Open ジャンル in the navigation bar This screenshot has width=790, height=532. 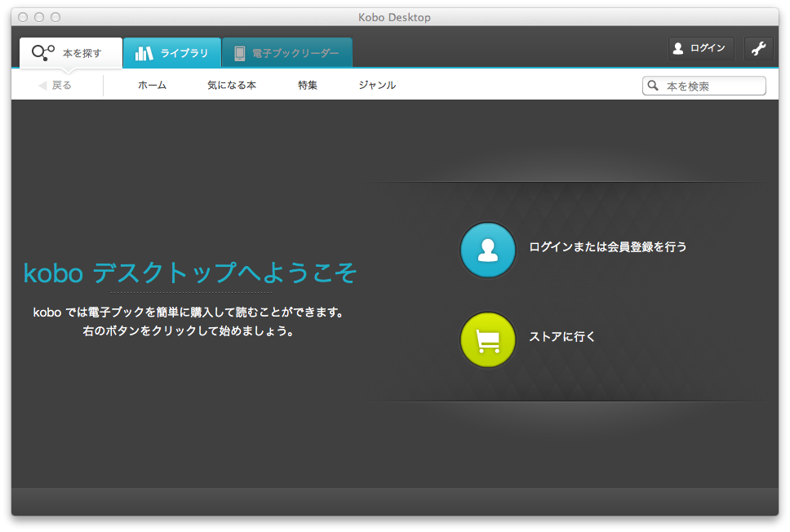click(x=377, y=85)
